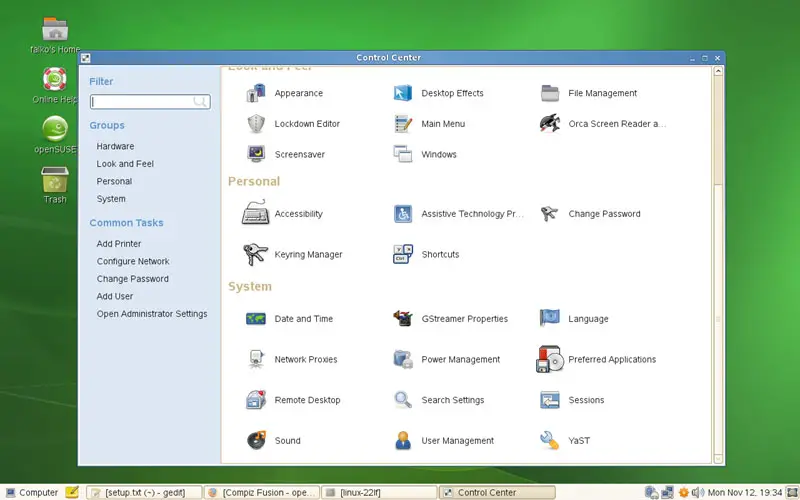Click Change Password under Common Tasks
Image resolution: width=800 pixels, height=500 pixels.
coord(133,279)
